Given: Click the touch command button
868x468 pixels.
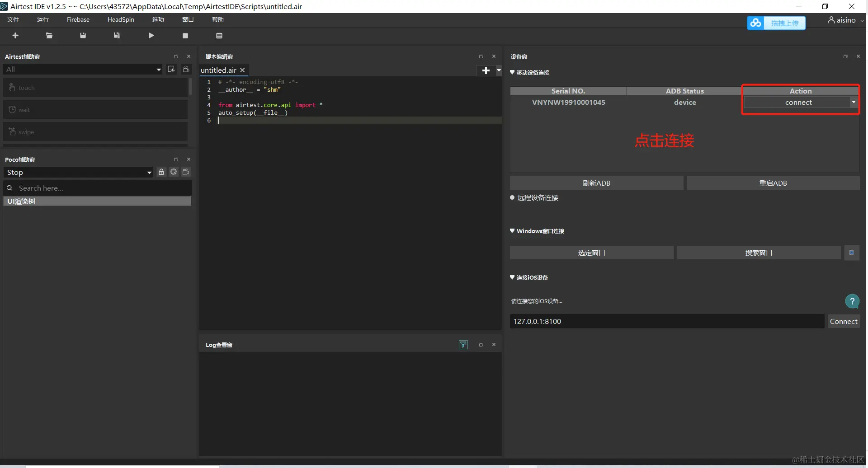Looking at the screenshot, I should (95, 88).
